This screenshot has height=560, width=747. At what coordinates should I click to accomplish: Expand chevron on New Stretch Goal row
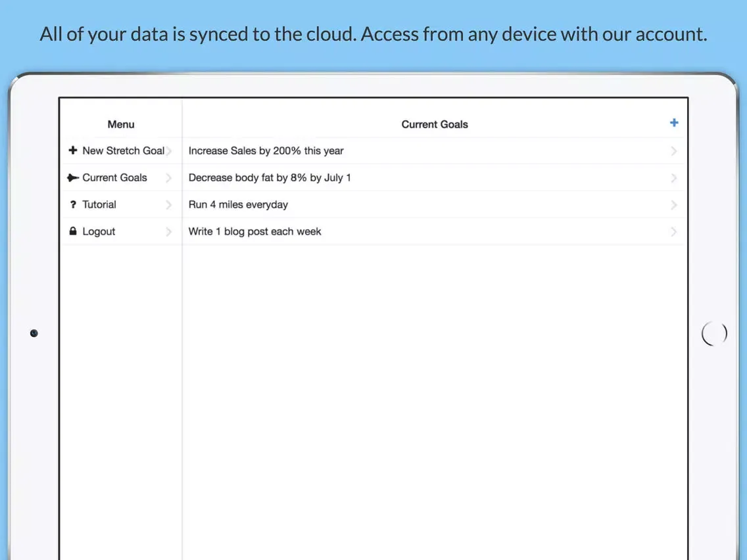168,151
